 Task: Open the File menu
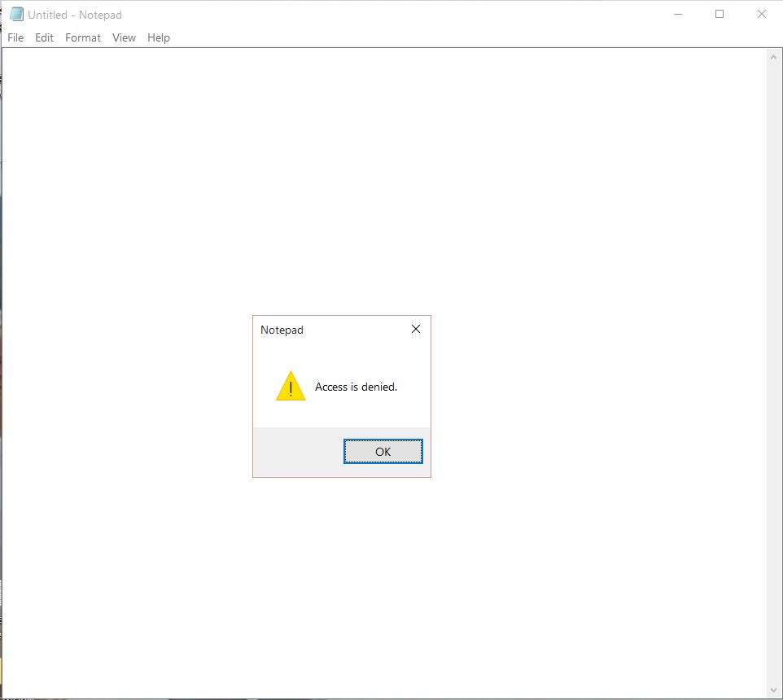[15, 38]
